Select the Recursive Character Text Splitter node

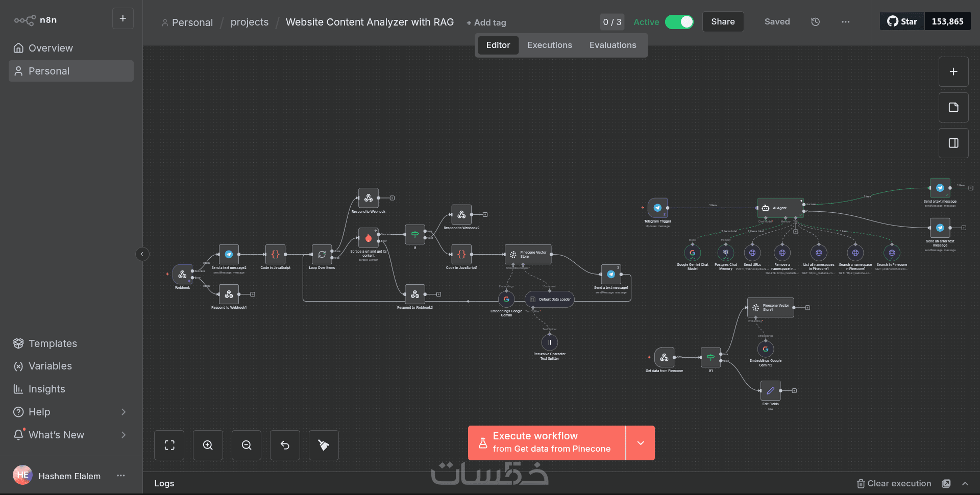pos(550,342)
